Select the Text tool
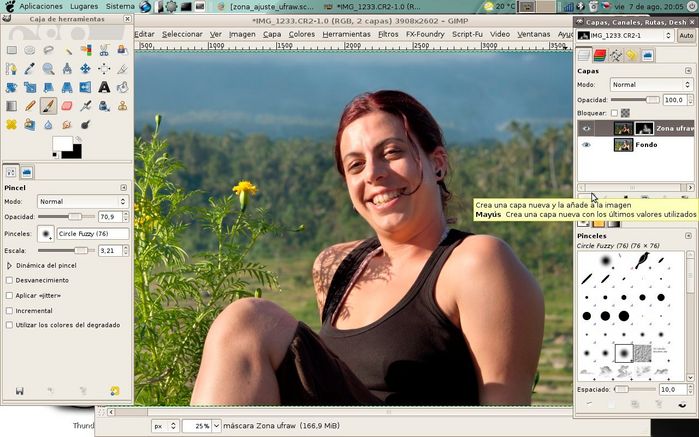 pyautogui.click(x=104, y=87)
